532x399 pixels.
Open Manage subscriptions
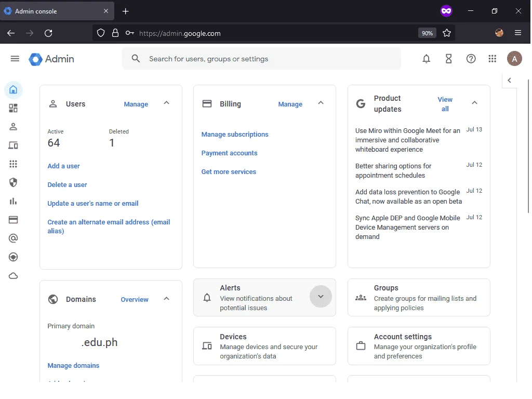pos(235,135)
